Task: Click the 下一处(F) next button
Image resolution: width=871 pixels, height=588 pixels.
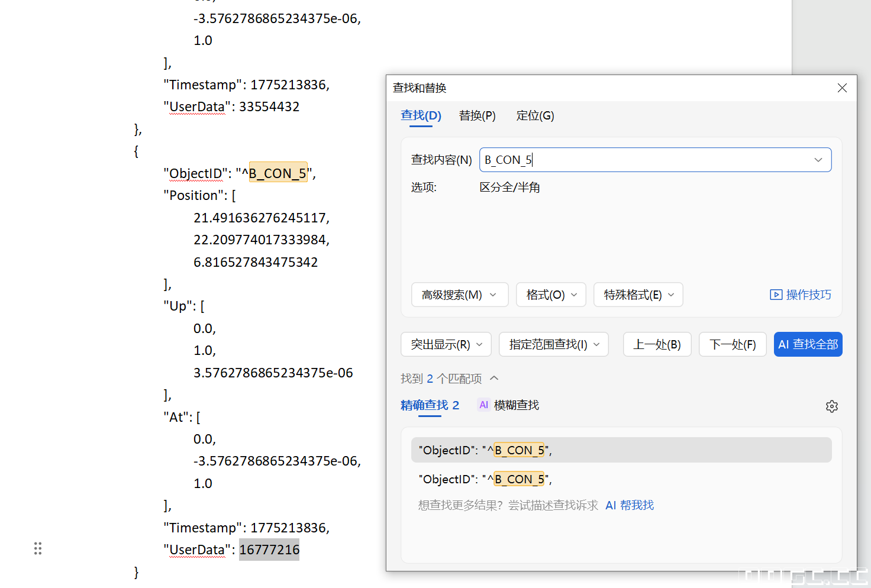Action: click(733, 344)
